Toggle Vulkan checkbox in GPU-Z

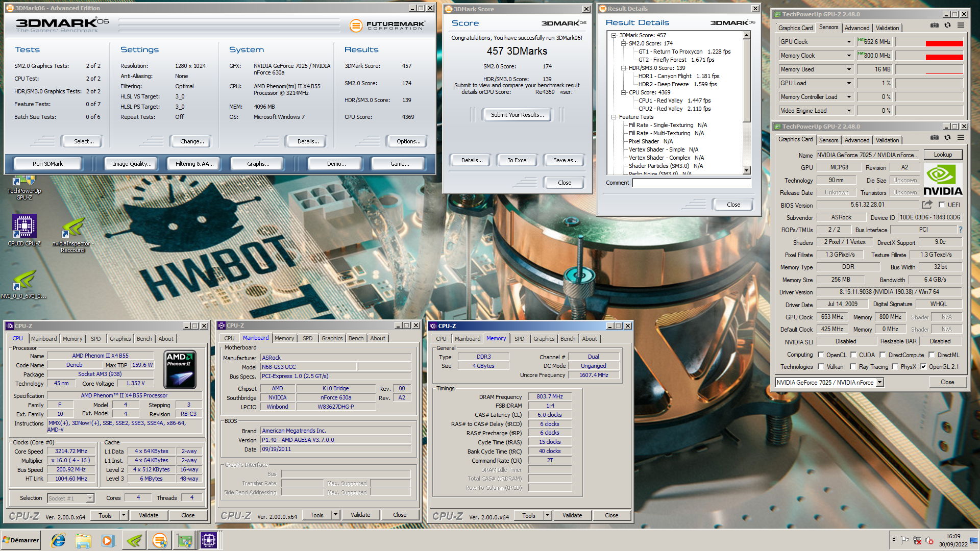point(821,367)
